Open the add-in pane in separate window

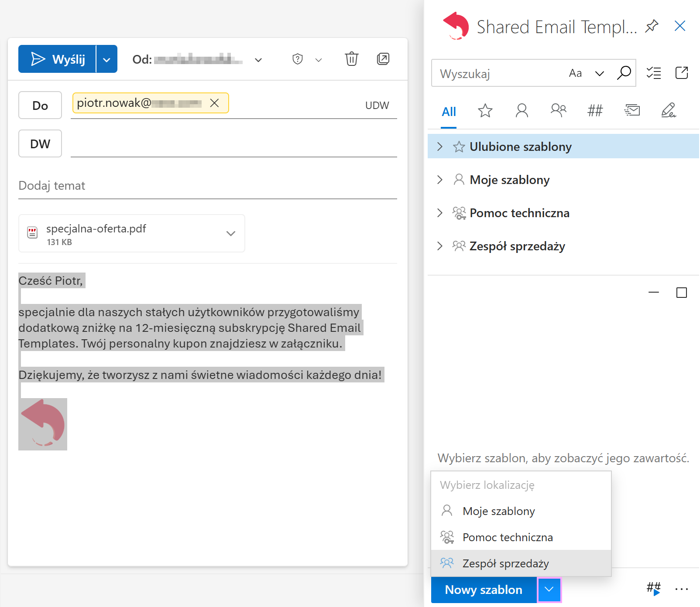click(x=683, y=73)
